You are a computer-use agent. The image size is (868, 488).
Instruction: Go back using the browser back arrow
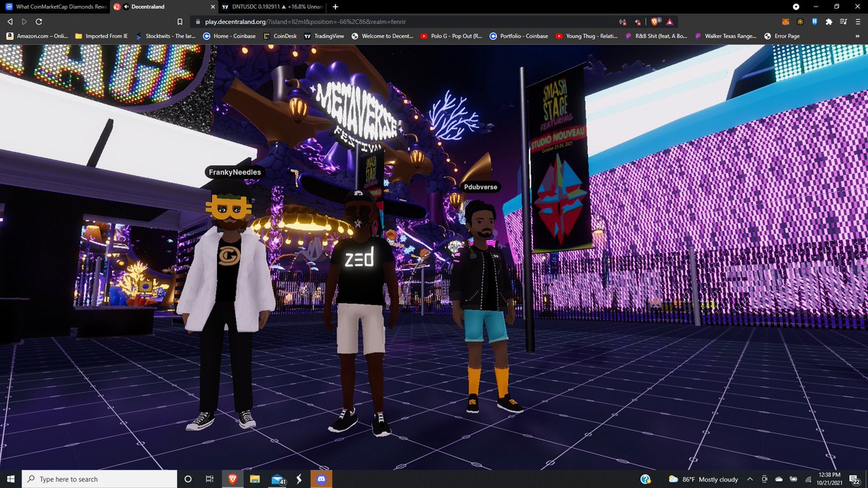coord(9,22)
